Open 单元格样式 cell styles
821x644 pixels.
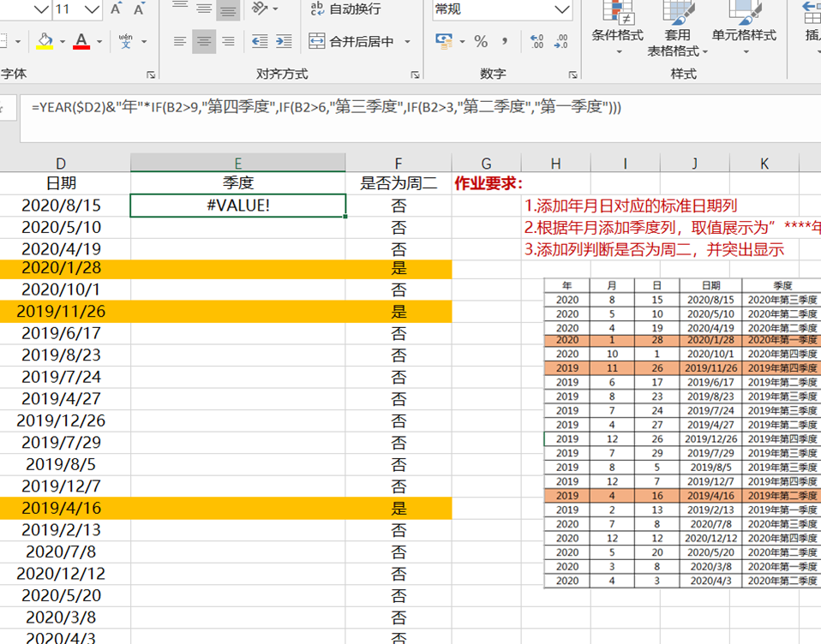744,28
